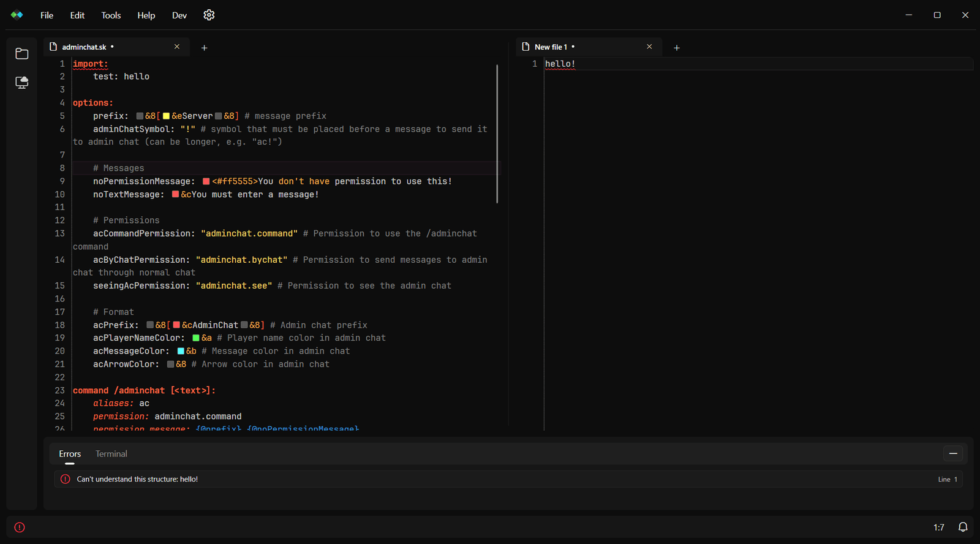Open the Tools menu
Image resolution: width=980 pixels, height=544 pixels.
111,15
